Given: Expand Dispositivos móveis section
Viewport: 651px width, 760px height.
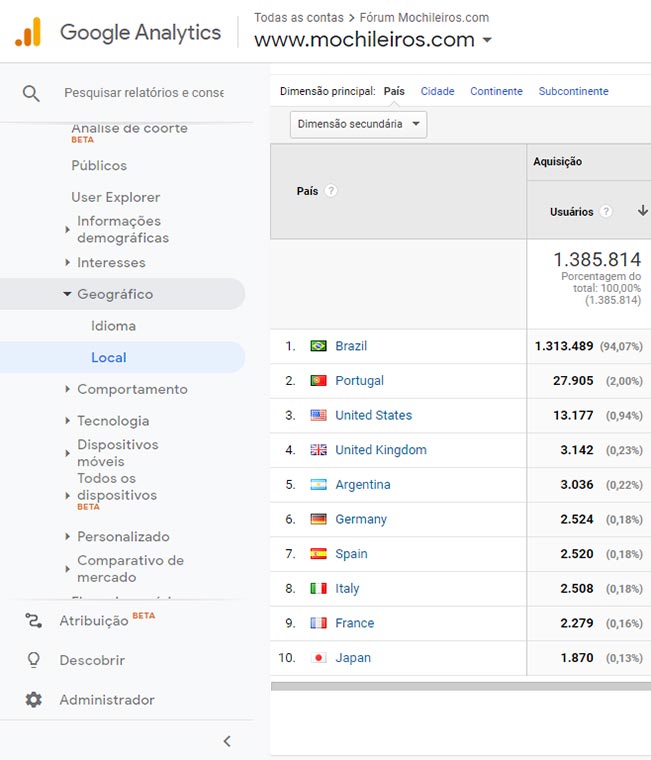Looking at the screenshot, I should 67,453.
